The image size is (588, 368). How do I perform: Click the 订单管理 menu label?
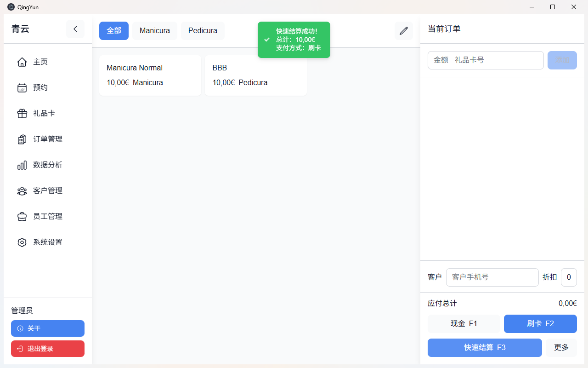coord(48,139)
